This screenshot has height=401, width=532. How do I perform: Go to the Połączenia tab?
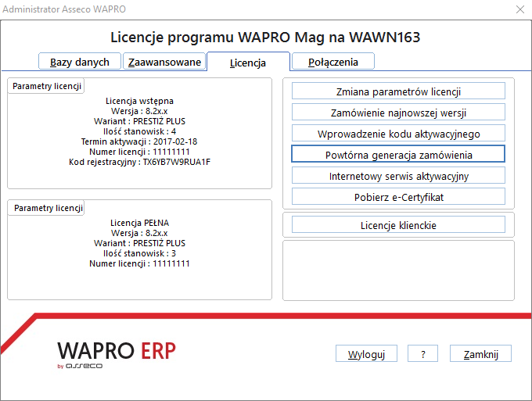tap(332, 62)
